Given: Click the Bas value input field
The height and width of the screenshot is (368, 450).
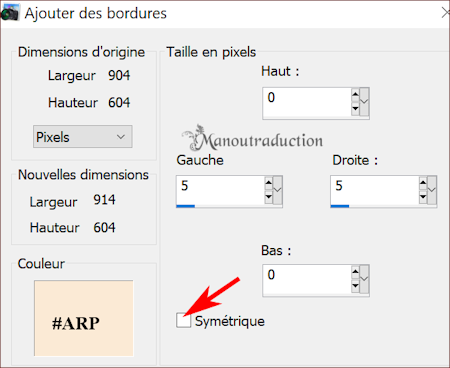Looking at the screenshot, I should 307,279.
